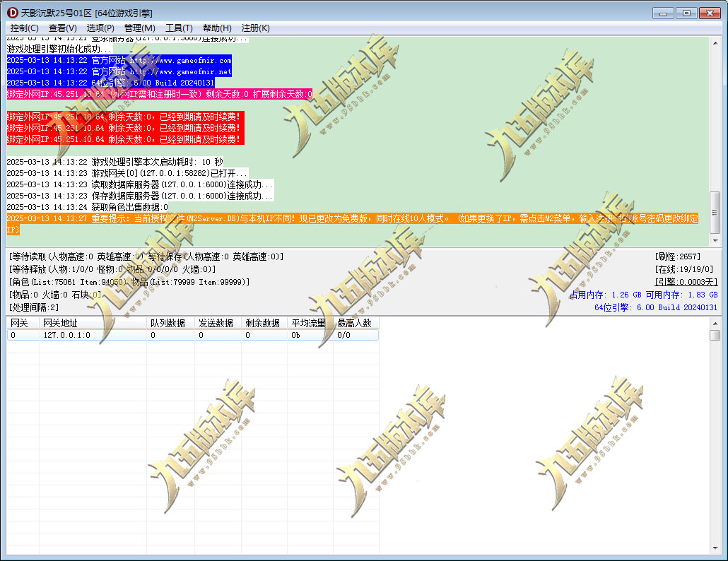Viewport: 728px width, 561px height.
Task: Open the 查看(V) menu
Action: [63, 28]
